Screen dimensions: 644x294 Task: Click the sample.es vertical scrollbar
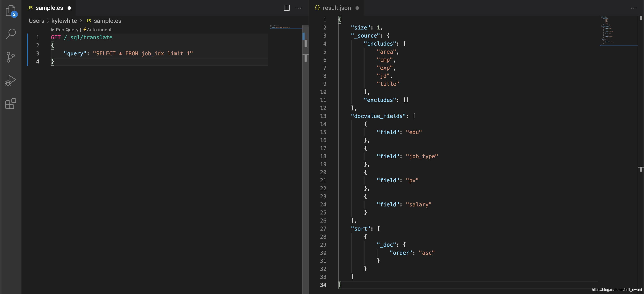(x=305, y=159)
